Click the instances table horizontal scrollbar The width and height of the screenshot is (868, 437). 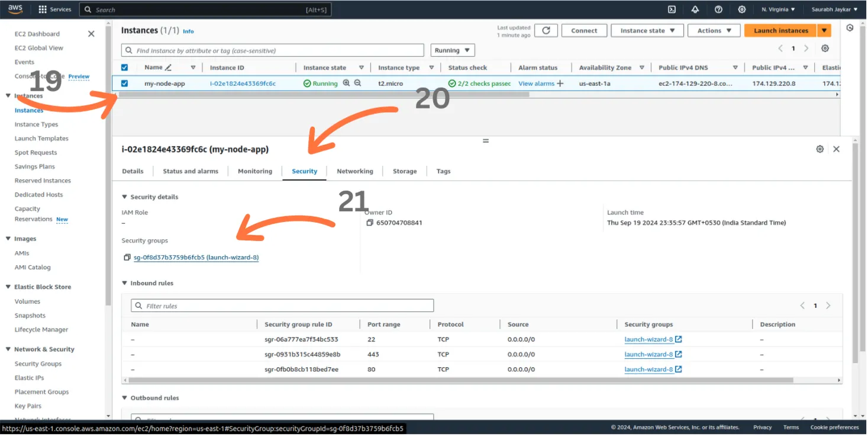coord(324,94)
